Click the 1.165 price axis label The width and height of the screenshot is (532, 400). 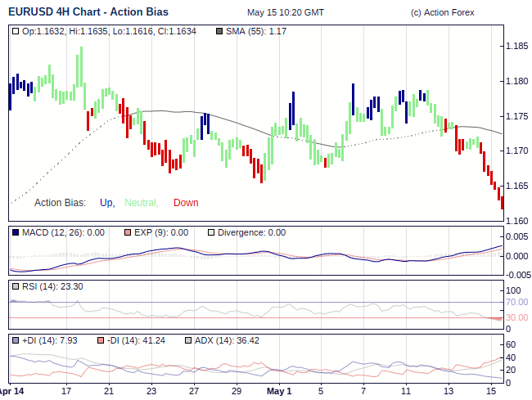click(516, 186)
